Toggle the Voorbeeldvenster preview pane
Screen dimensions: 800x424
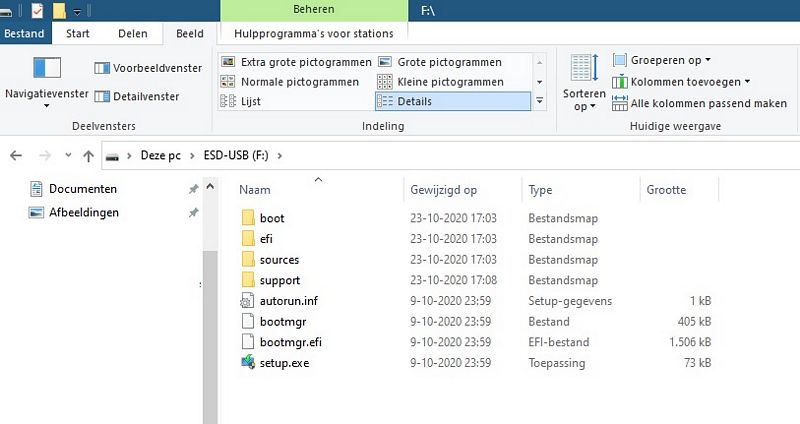[148, 68]
